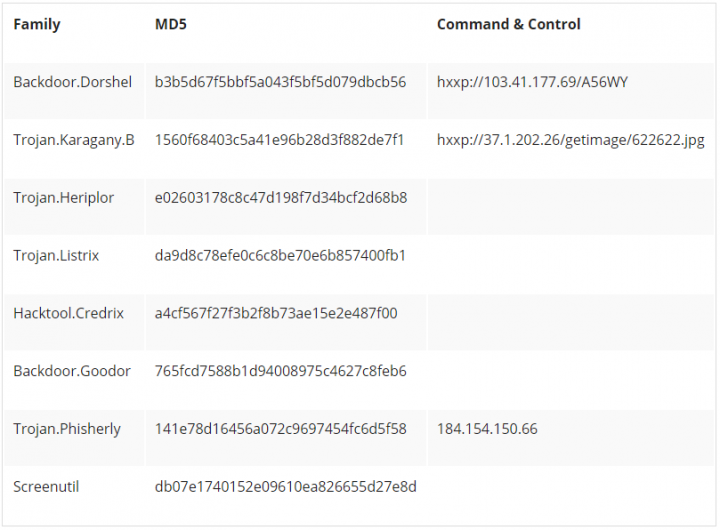Image resolution: width=720 pixels, height=530 pixels.
Task: Click the 37.1.202.26 getimage URL
Action: [x=570, y=140]
